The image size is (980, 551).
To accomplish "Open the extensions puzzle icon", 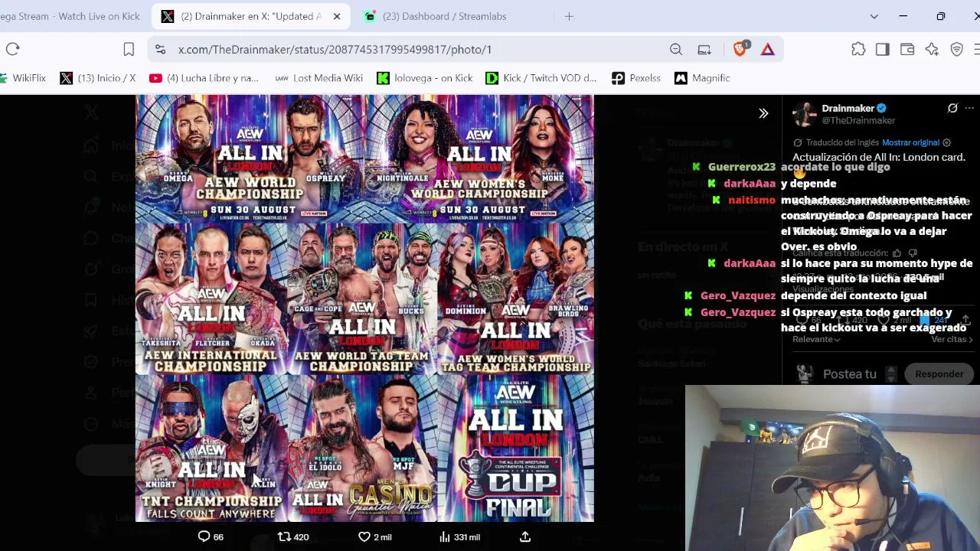I will 858,49.
